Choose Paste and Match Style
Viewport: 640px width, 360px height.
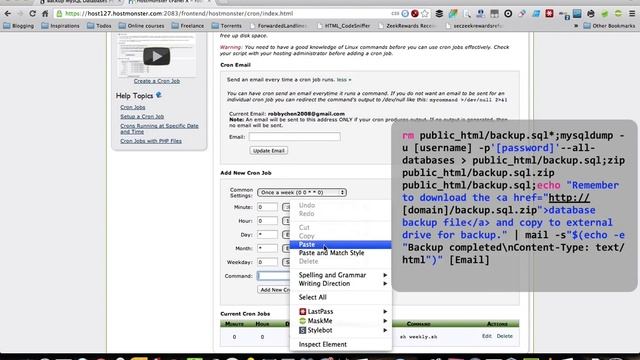tap(341, 253)
